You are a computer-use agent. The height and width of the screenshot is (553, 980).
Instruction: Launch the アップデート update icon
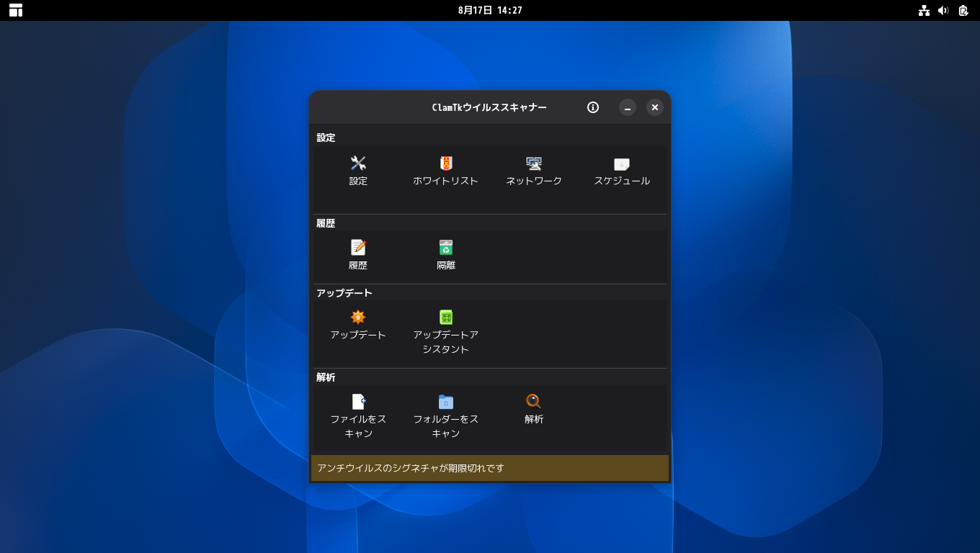coord(358,318)
